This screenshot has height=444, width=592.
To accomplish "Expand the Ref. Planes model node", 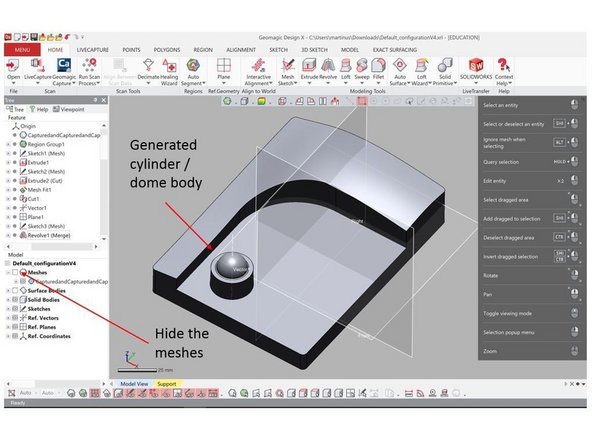I will tap(8, 327).
